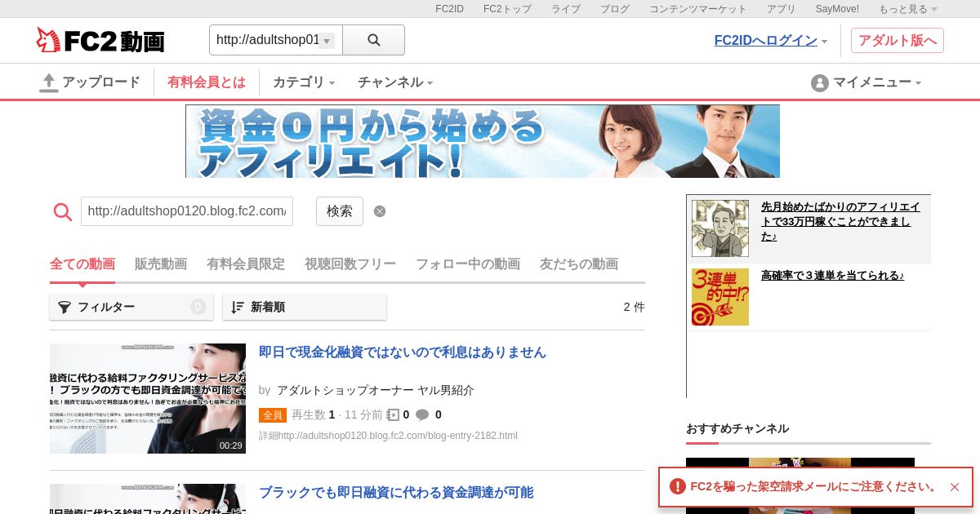Open ライブ in the top bar

[566, 9]
